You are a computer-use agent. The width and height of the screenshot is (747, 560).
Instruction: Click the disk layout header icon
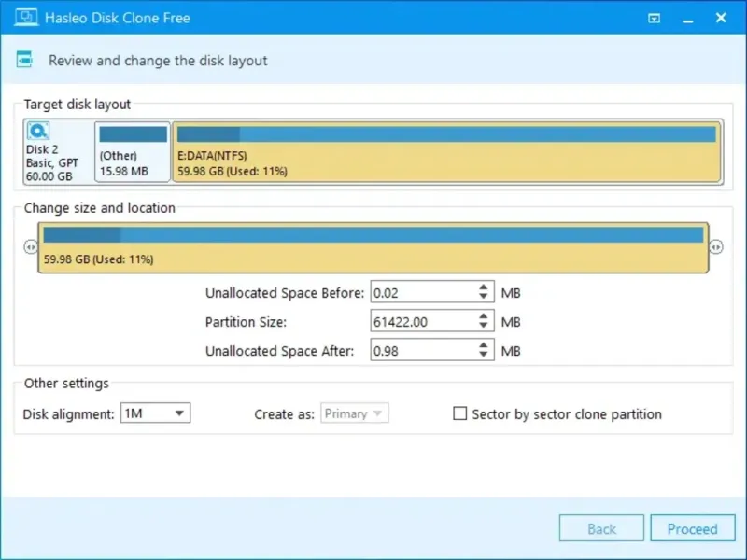tap(25, 61)
